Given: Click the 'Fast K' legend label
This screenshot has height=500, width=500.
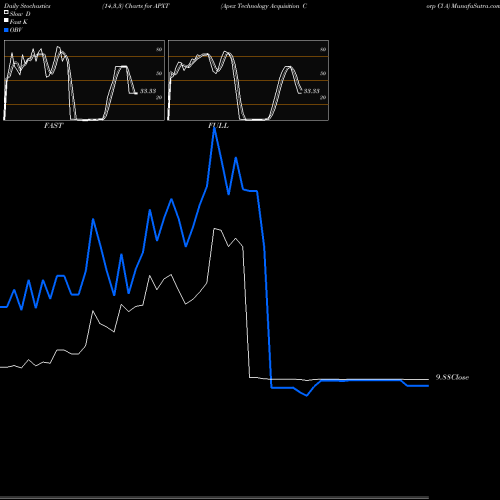Looking at the screenshot, I should pos(19,22).
